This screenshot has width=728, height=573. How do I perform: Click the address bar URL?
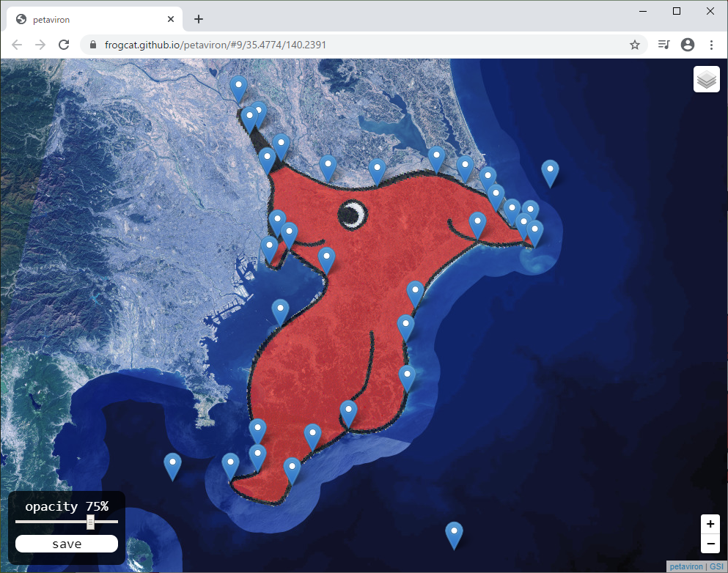215,45
